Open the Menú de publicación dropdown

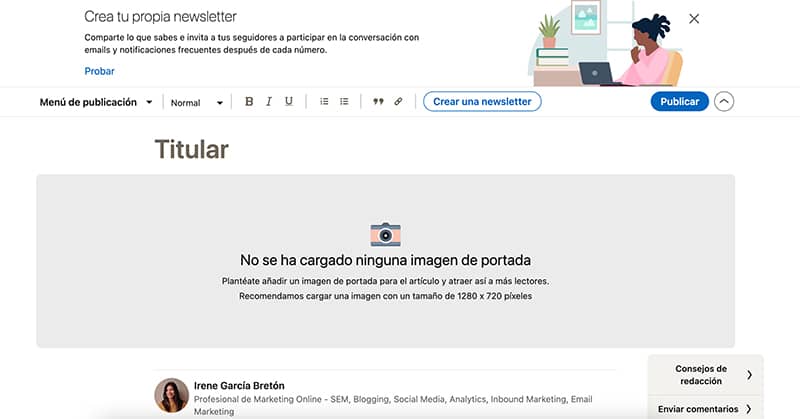coord(96,102)
